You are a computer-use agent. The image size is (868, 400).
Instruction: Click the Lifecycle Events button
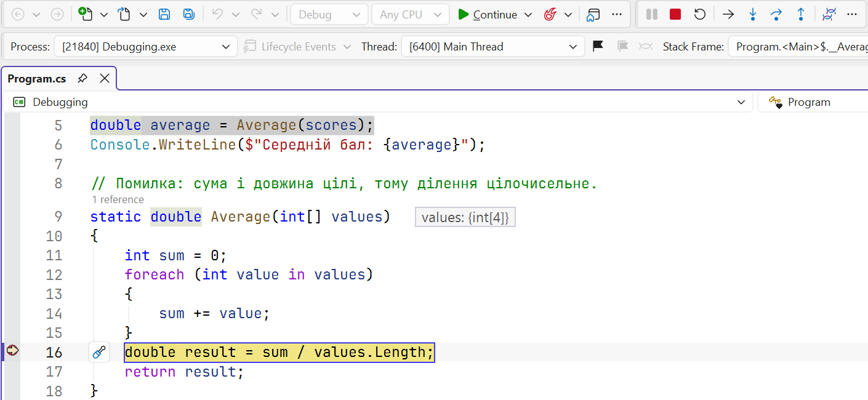pos(297,47)
